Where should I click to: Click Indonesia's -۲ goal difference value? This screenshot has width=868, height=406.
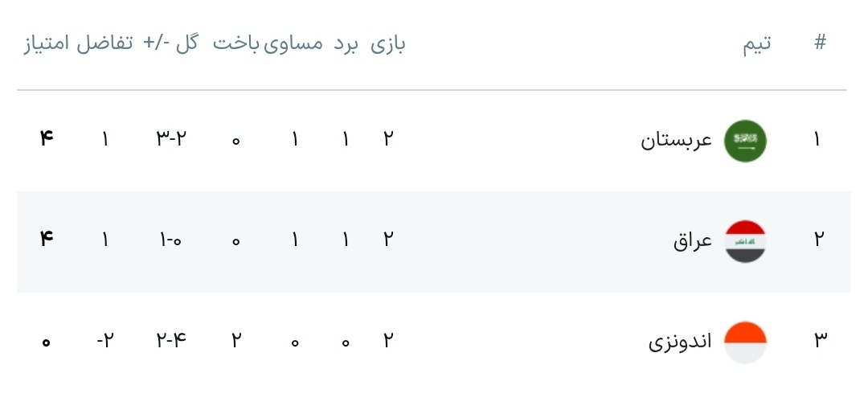(104, 341)
